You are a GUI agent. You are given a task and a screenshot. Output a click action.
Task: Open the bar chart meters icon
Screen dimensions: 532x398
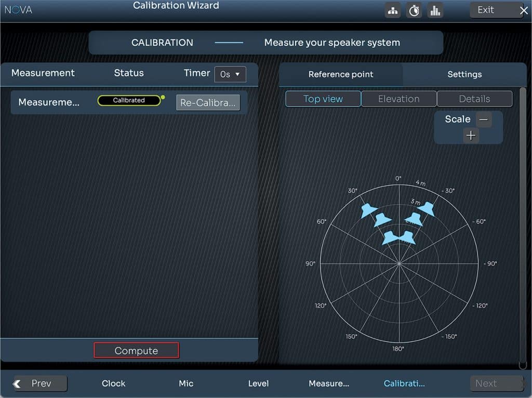click(x=435, y=10)
